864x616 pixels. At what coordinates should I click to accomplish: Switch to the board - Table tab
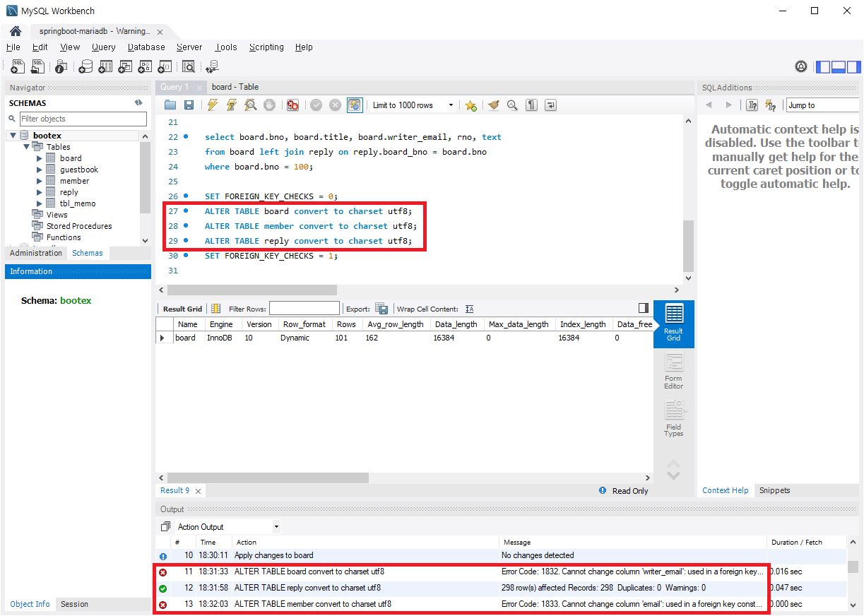point(235,87)
